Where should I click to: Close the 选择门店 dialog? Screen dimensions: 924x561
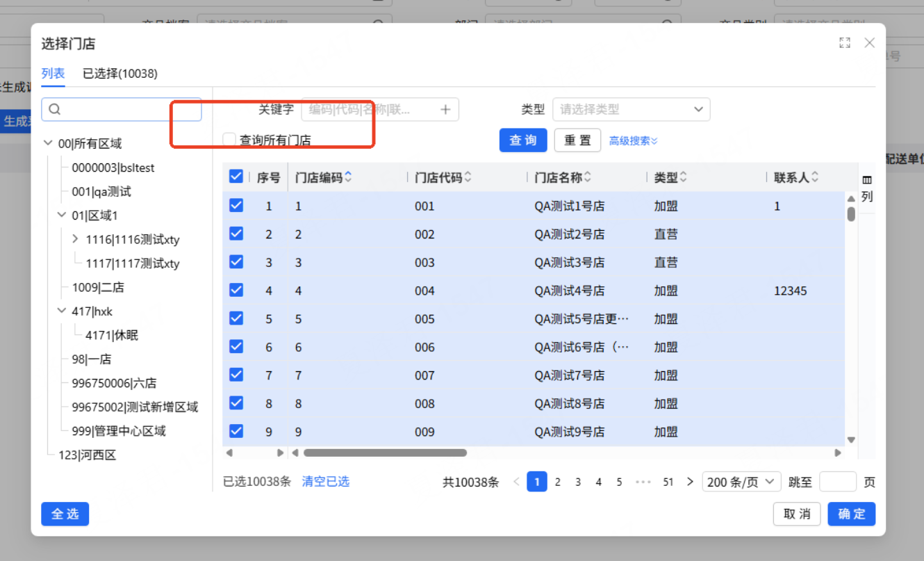(869, 43)
